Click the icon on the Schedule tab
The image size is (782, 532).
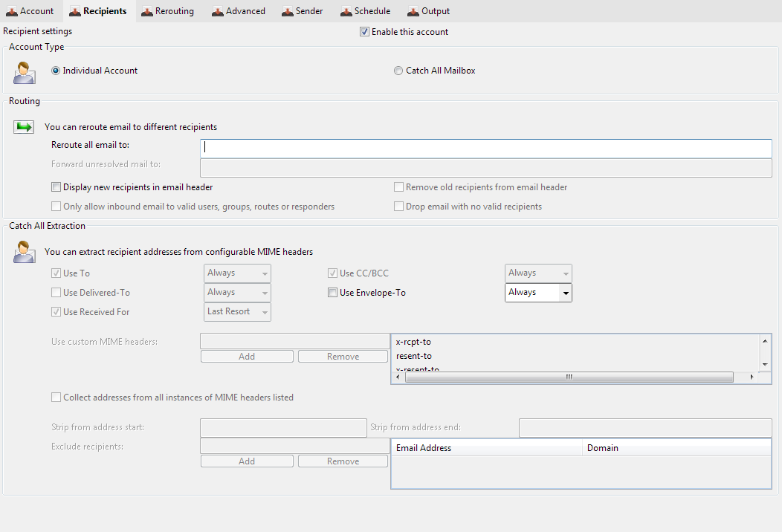(x=346, y=11)
